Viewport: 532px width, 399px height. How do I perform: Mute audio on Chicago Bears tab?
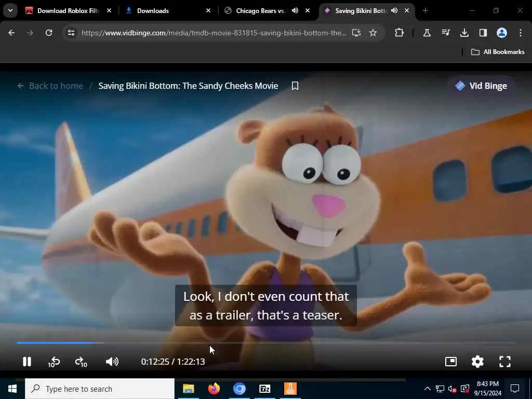(x=295, y=10)
